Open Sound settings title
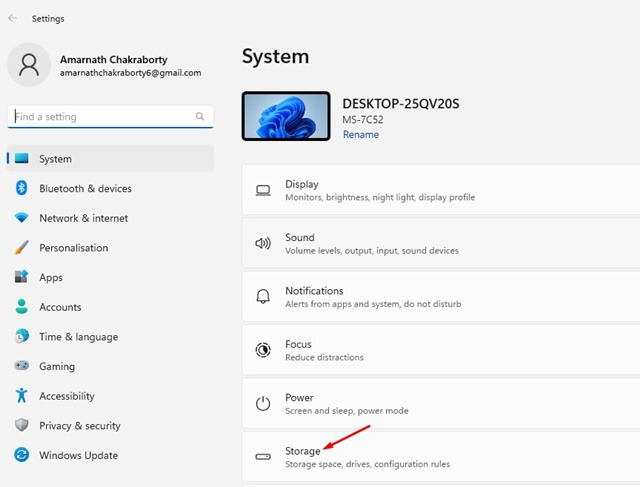This screenshot has width=640, height=487. [300, 237]
